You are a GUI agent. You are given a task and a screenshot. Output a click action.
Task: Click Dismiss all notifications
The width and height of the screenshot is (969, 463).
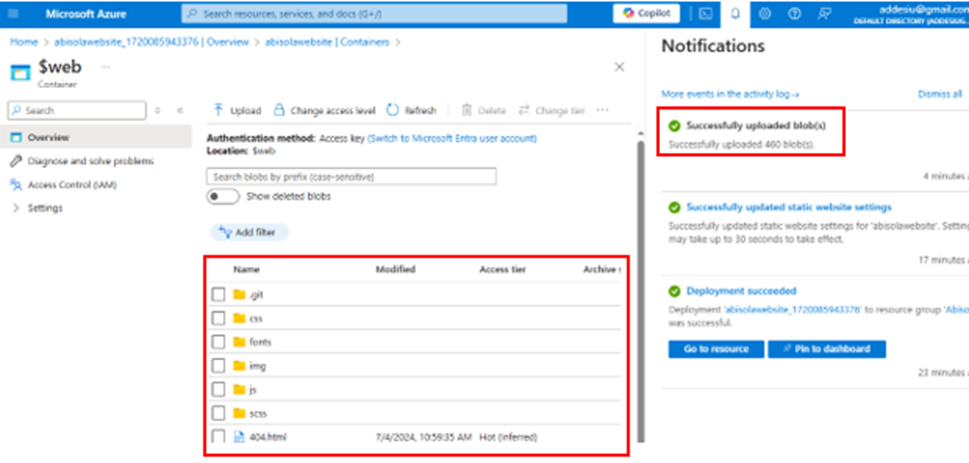940,95
